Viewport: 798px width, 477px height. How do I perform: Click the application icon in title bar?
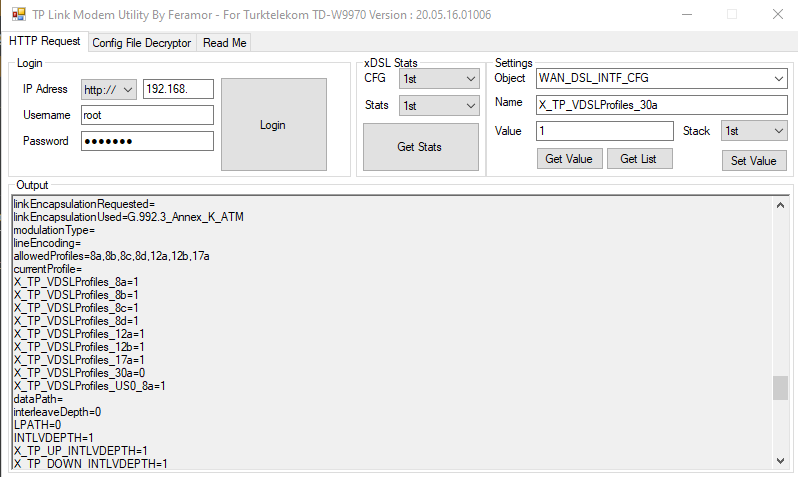[19, 14]
